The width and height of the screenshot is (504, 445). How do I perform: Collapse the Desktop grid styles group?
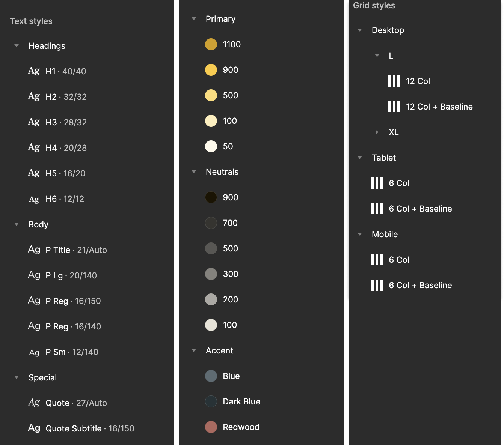click(x=360, y=30)
